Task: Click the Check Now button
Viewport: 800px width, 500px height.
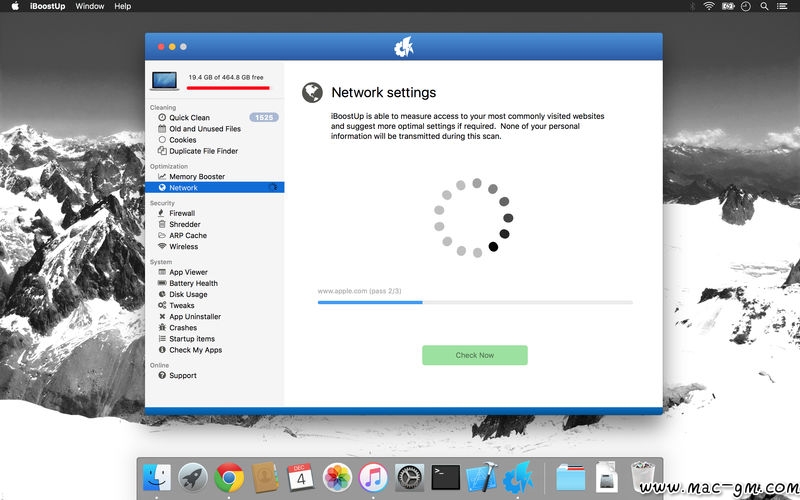Action: pyautogui.click(x=475, y=355)
